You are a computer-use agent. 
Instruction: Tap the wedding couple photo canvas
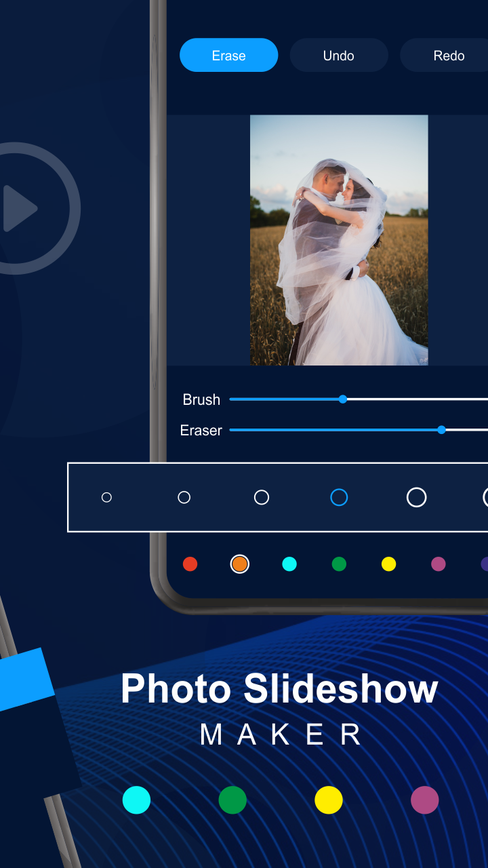(339, 240)
